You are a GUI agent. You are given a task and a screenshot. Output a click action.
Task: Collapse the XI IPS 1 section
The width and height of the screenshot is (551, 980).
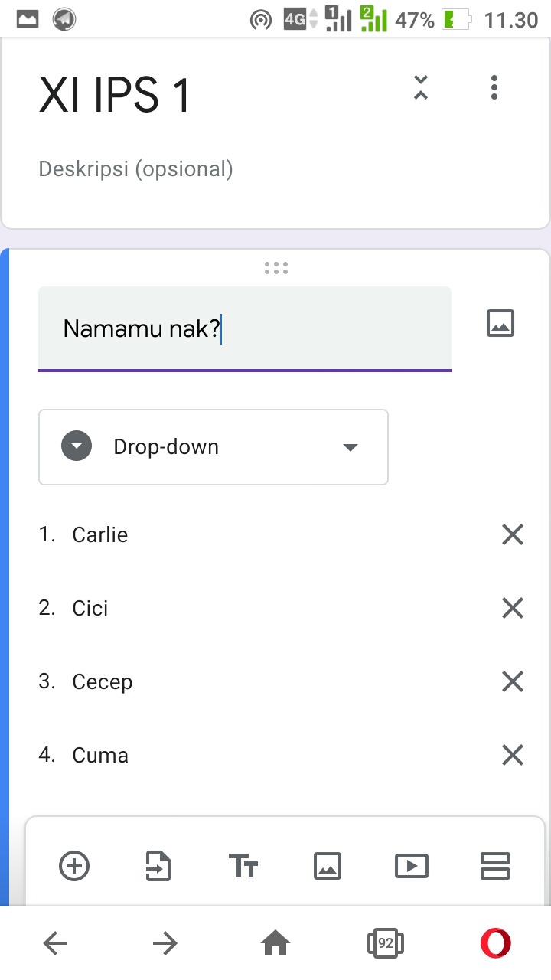click(420, 88)
